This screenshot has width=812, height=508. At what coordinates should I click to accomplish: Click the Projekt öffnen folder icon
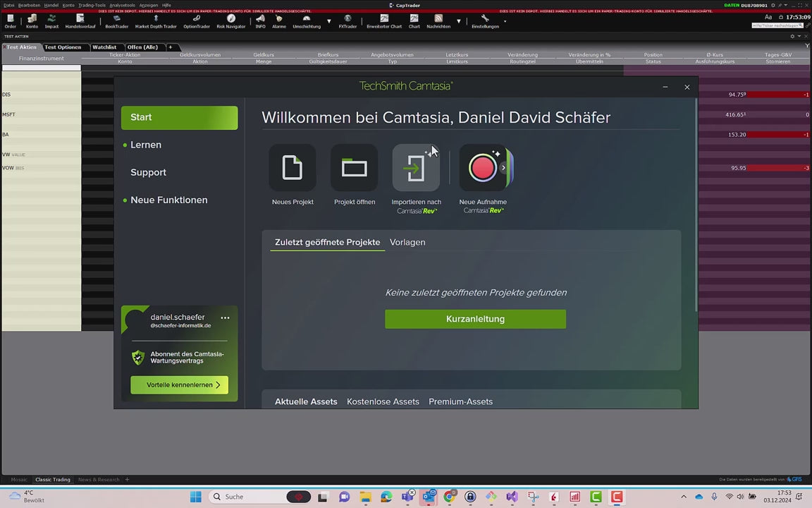[355, 168]
